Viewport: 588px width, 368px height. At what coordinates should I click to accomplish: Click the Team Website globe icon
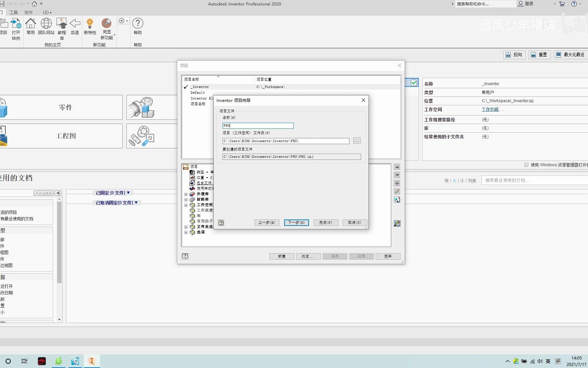[x=46, y=24]
